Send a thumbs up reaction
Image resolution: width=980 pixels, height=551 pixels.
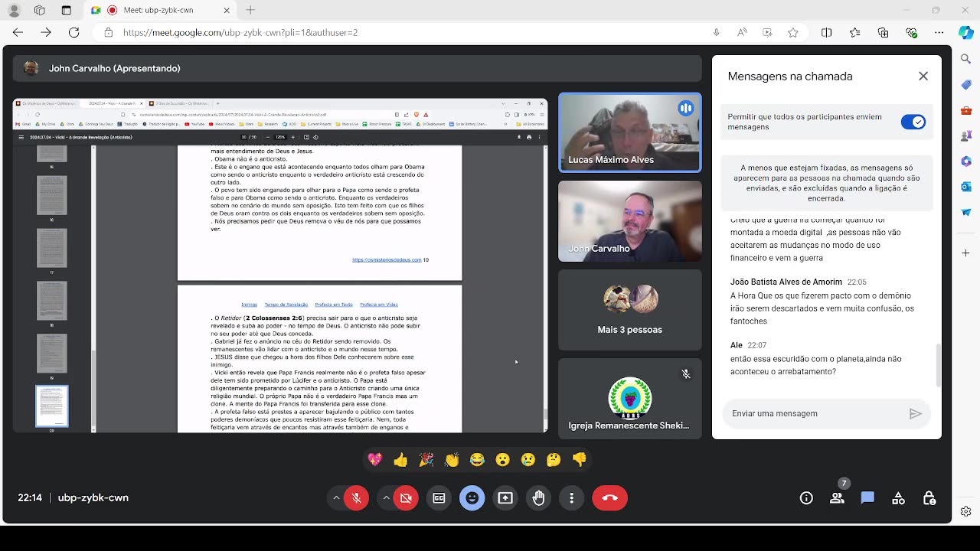pyautogui.click(x=400, y=460)
